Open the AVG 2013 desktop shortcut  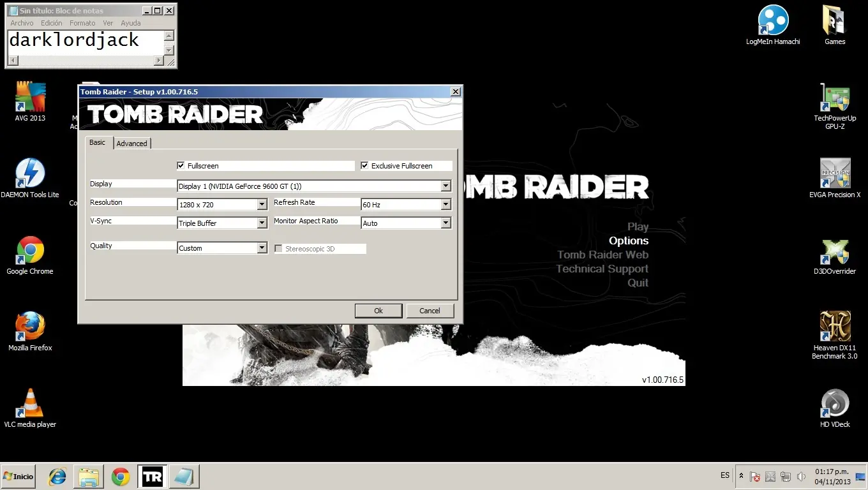[30, 102]
